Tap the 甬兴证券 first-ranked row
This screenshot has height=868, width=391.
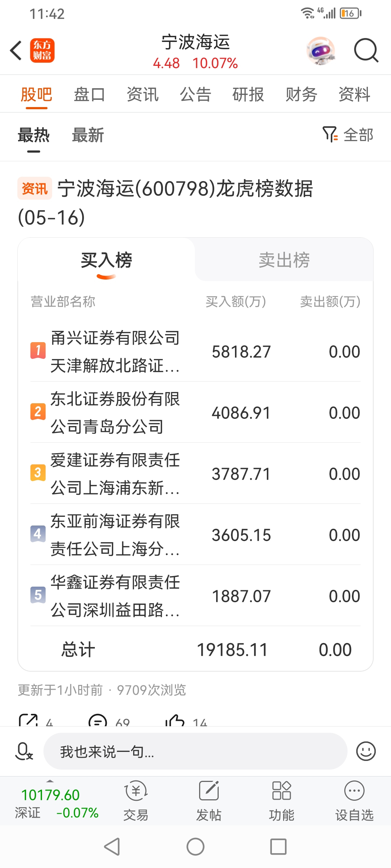(195, 351)
